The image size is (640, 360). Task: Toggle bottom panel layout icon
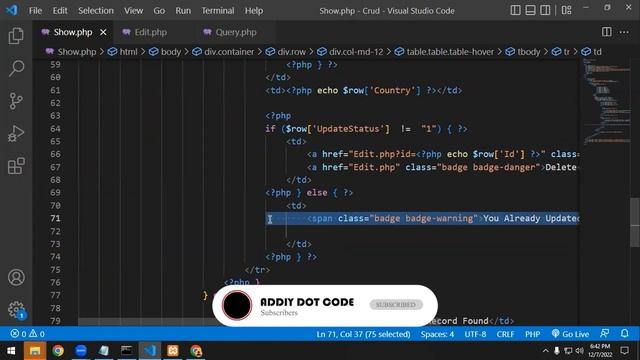tap(530, 10)
